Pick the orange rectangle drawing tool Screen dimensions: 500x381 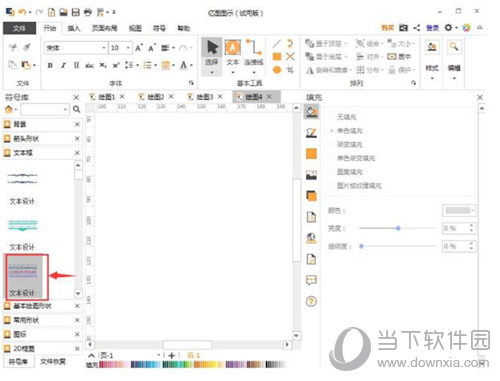(277, 57)
